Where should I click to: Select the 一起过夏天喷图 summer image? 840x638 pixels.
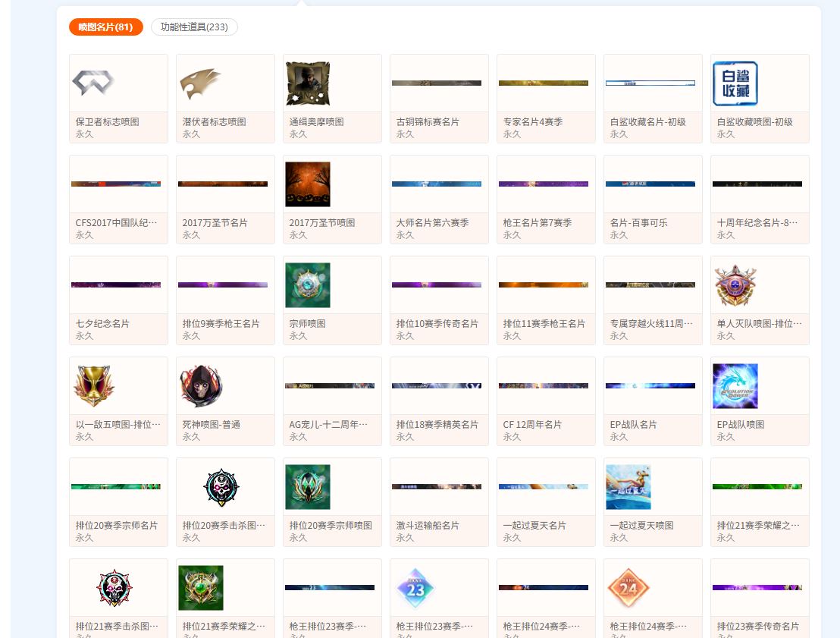tap(628, 487)
